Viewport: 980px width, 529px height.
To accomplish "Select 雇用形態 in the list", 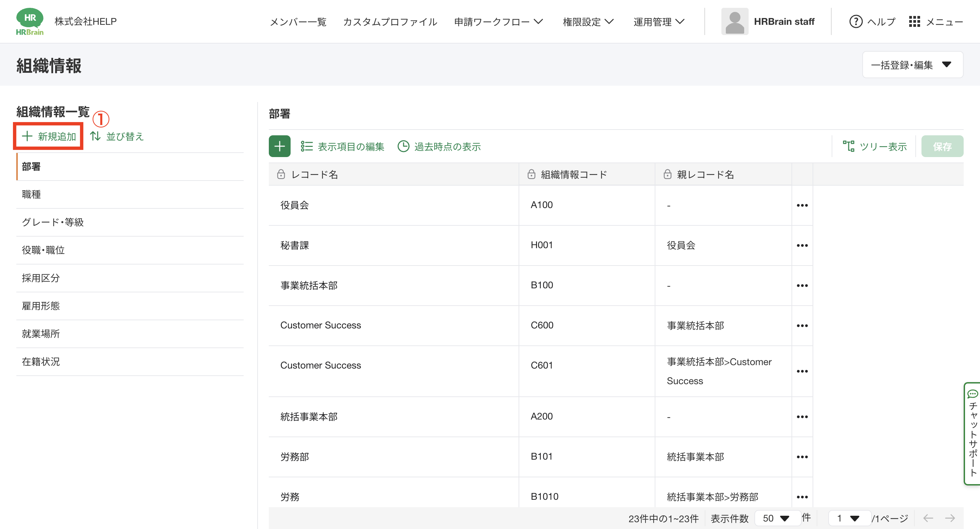I will (x=130, y=306).
